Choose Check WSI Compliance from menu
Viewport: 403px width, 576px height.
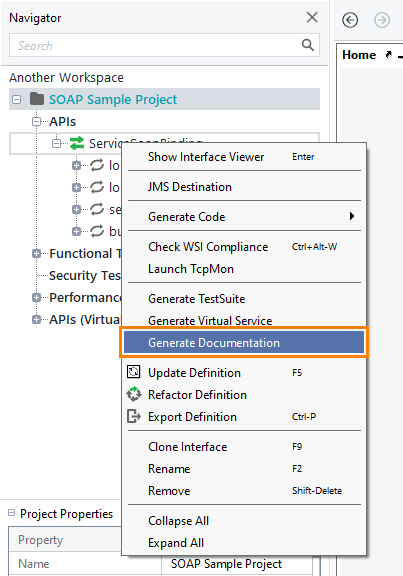[x=244, y=246]
